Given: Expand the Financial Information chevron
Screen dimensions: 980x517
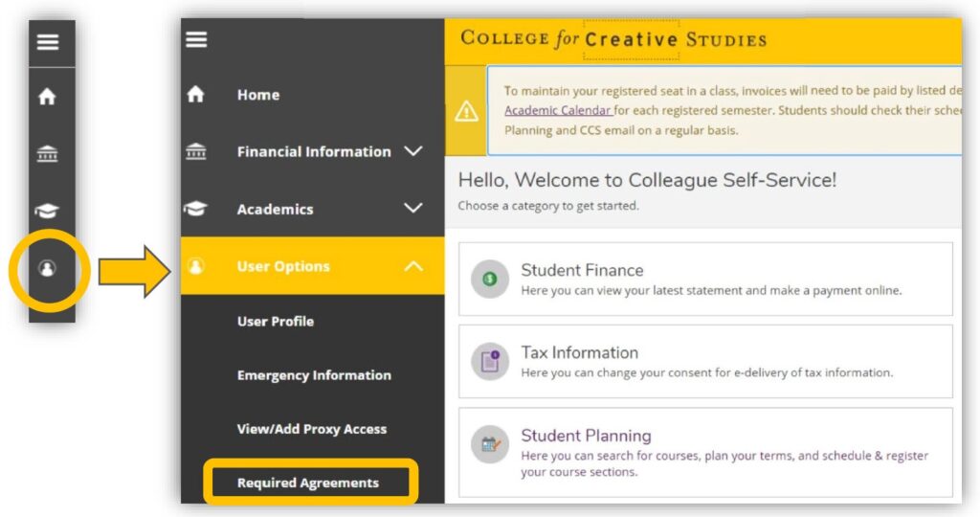Looking at the screenshot, I should click(413, 151).
